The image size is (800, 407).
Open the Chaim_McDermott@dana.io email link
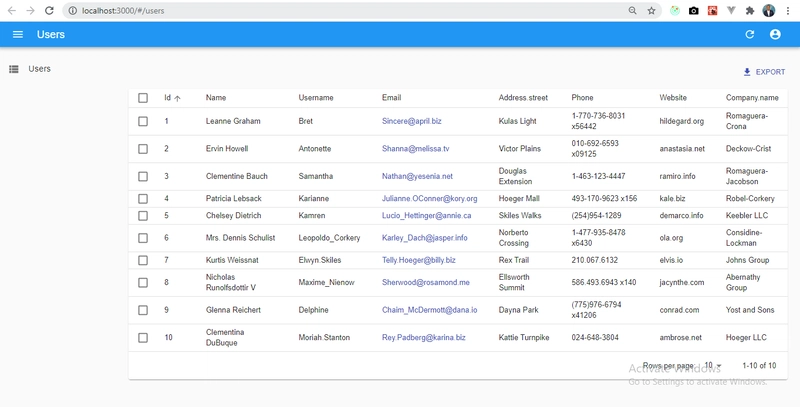click(x=430, y=310)
